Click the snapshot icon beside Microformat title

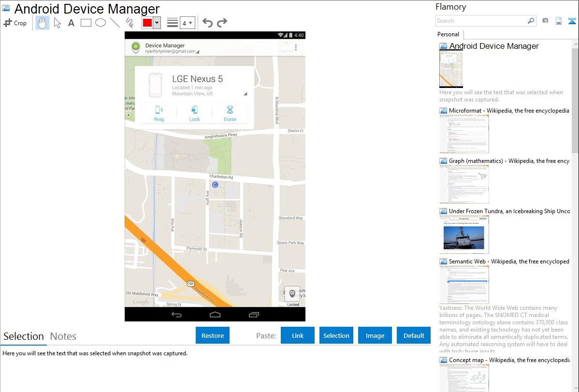coord(443,111)
